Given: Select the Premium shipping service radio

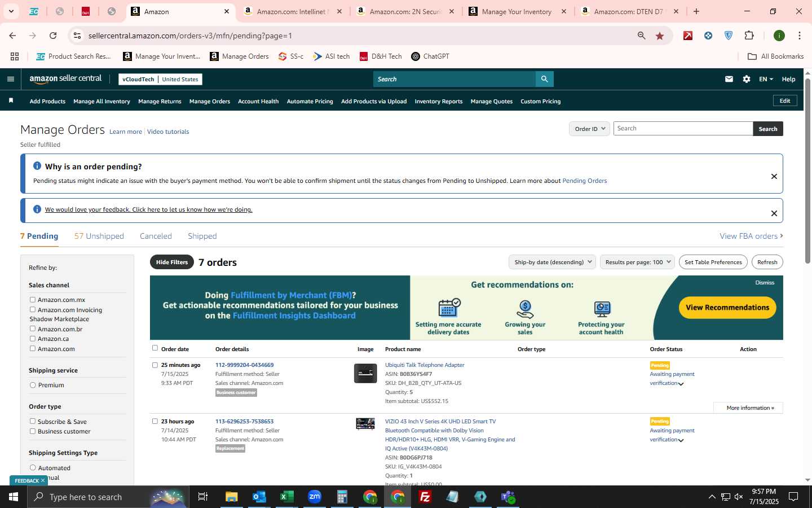Looking at the screenshot, I should pos(33,385).
